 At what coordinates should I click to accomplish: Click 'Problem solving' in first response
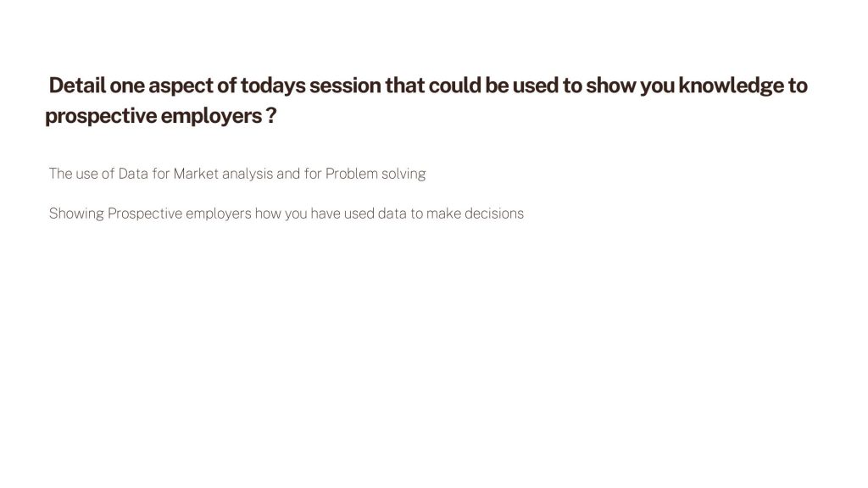click(x=376, y=174)
